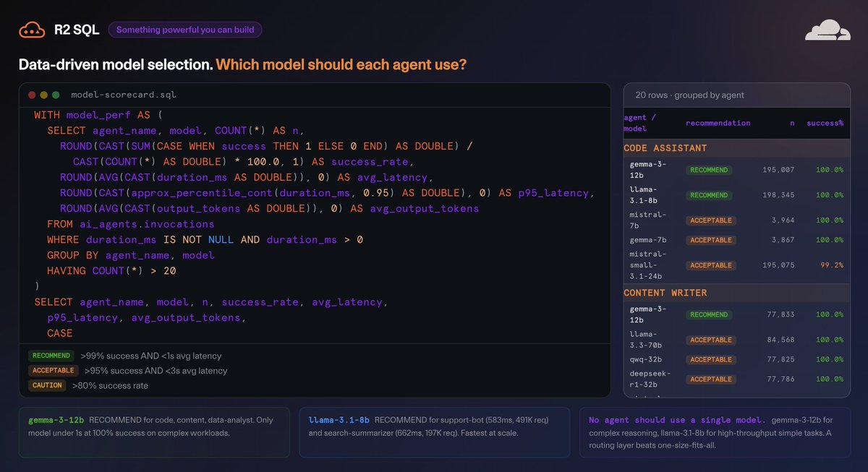Viewport: 868px width, 472px height.
Task: Click the llama-3.3-70b row name
Action: click(x=647, y=339)
